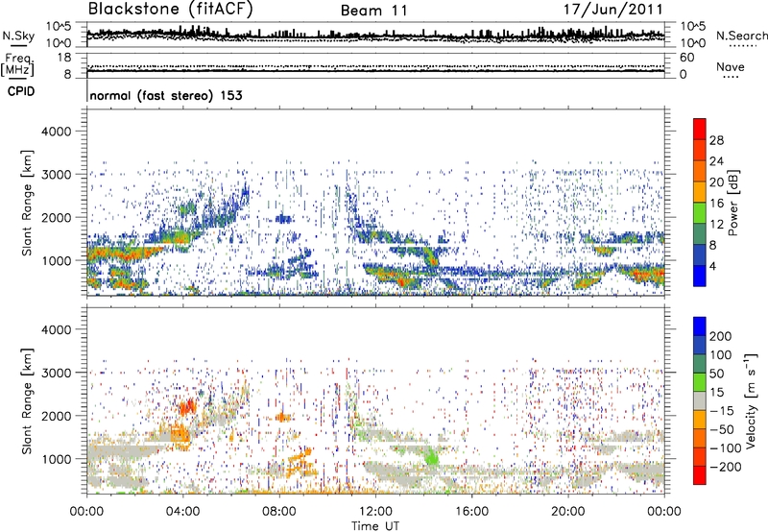Viewport: 768px width, 532px height.
Task: Click the "3000" tick in the power panel
Action: point(56,175)
